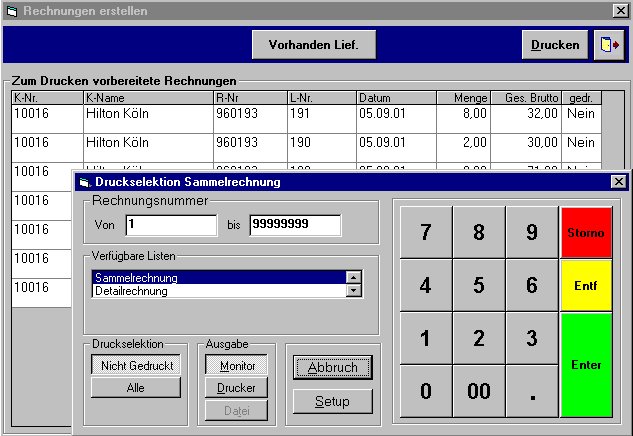Click the bis invoice number field

tap(294, 225)
